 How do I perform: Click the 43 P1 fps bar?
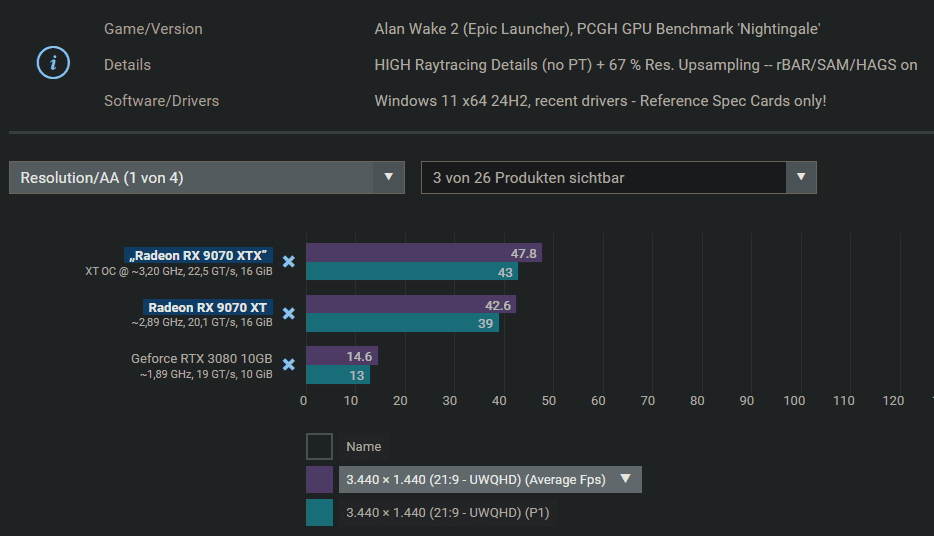(x=412, y=271)
